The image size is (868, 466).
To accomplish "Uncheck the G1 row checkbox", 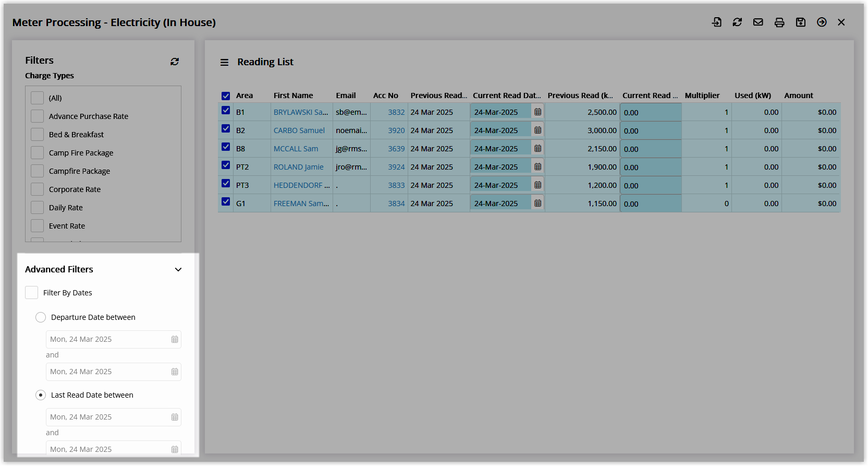I will [x=226, y=201].
